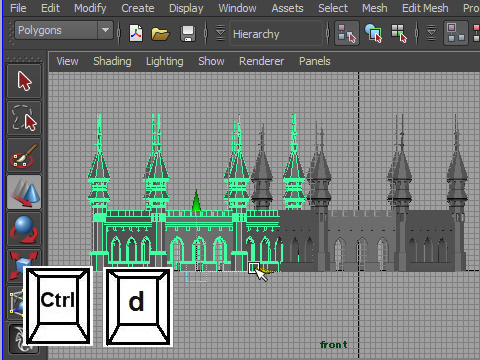Screen dimensions: 480x360
Task: Choose the Move tool
Action: click(24, 192)
